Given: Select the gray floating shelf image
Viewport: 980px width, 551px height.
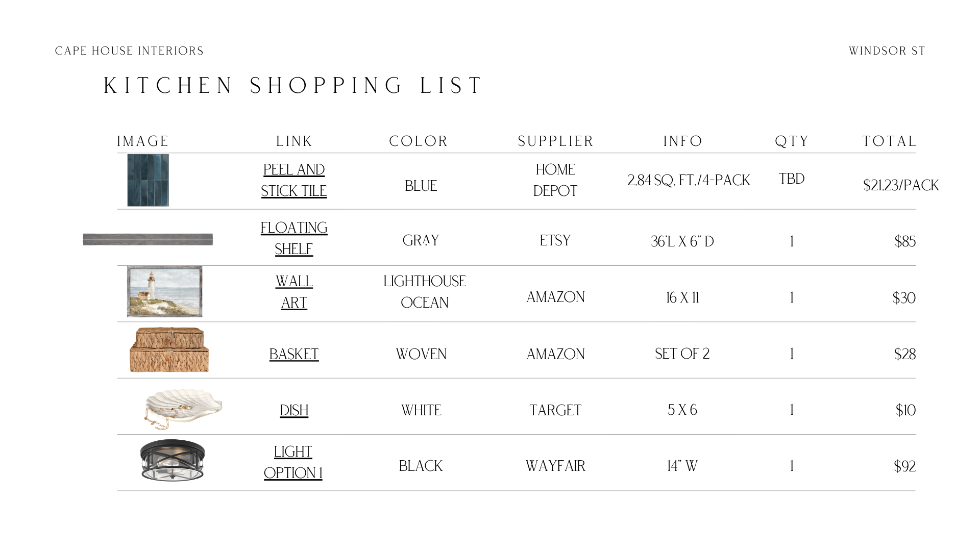Looking at the screenshot, I should pos(148,239).
